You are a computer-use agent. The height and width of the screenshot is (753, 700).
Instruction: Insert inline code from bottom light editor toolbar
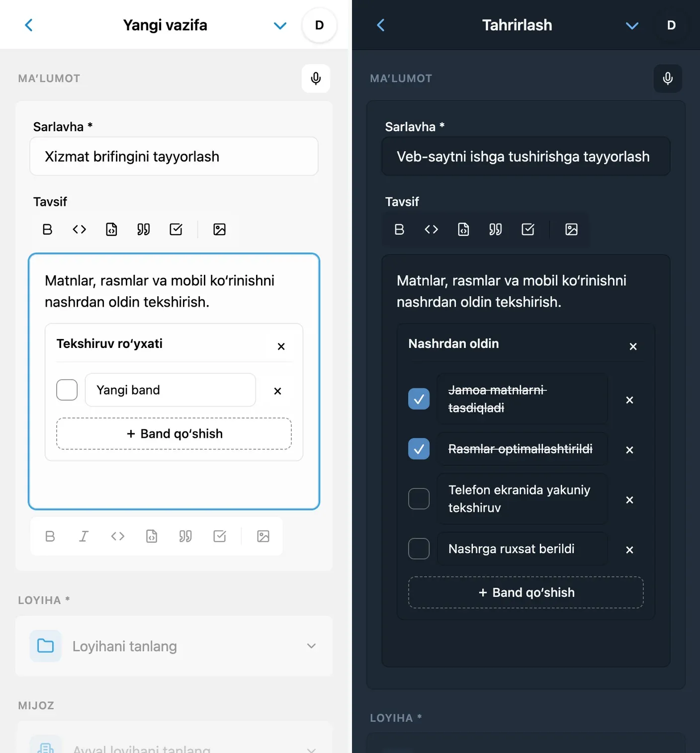coord(118,536)
